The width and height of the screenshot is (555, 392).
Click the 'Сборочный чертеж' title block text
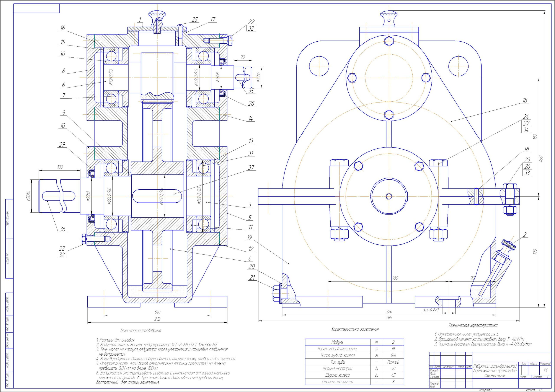(495, 375)
